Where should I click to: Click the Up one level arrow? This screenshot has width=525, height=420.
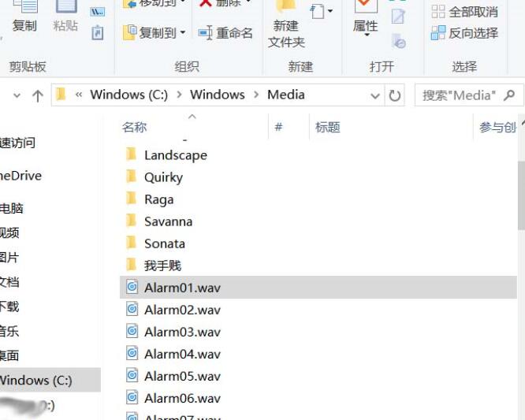(37, 95)
